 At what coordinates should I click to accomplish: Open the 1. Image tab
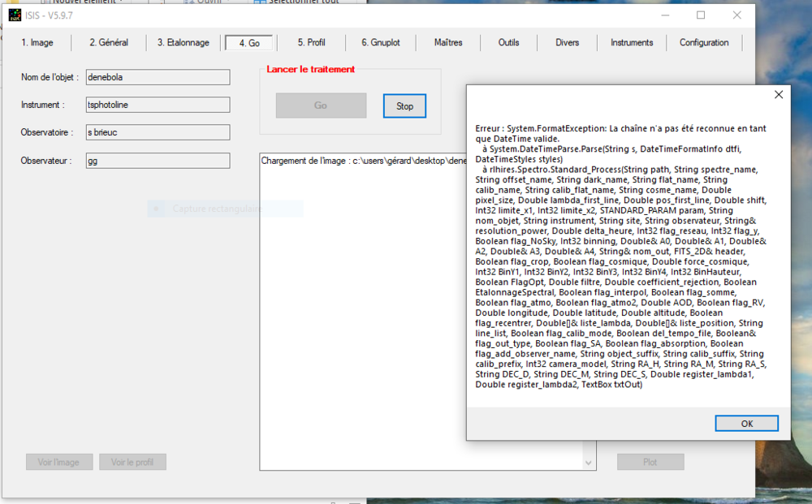coord(37,42)
